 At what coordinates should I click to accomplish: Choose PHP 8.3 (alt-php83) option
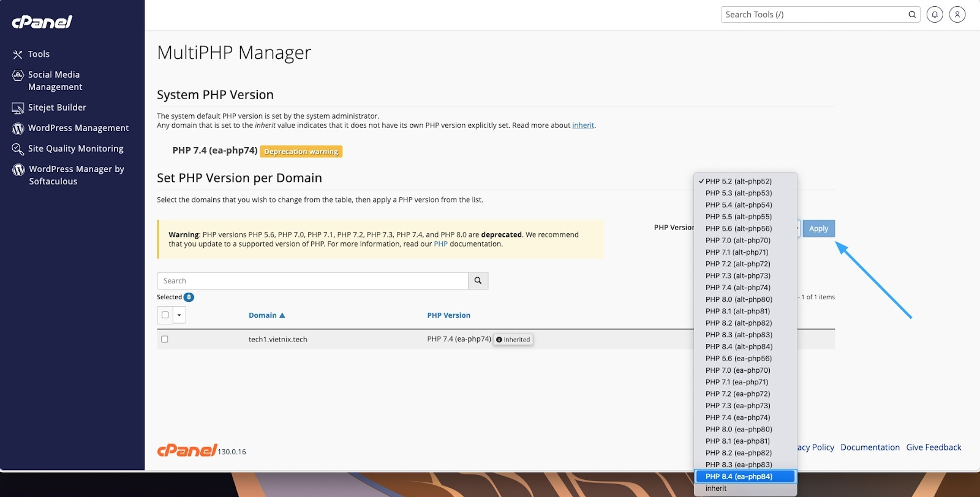[745, 335]
